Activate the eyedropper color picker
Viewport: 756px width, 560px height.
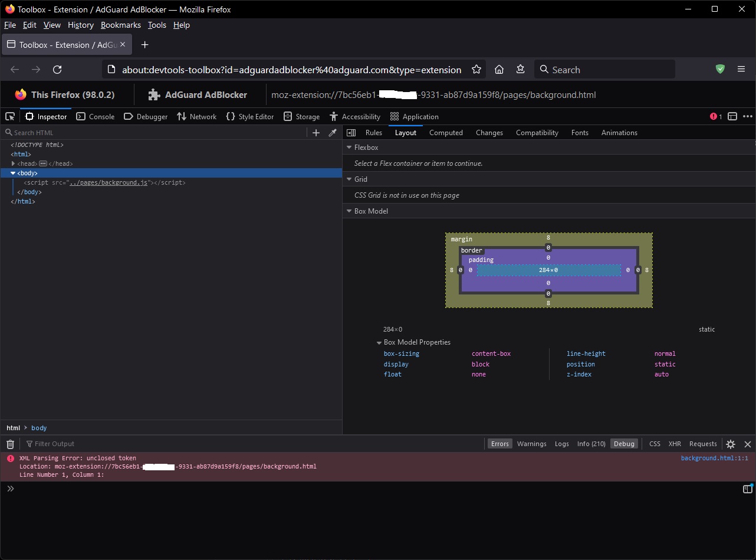[333, 133]
